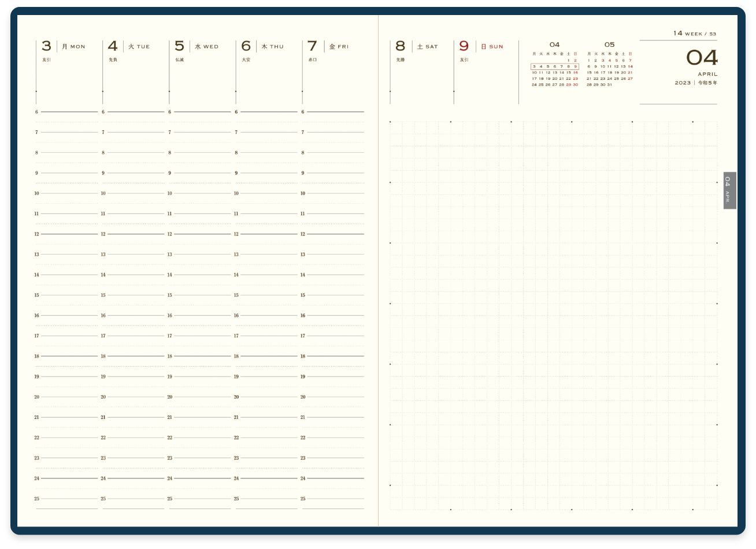Select April 16 in the mini calendar
Screen dimensions: 756x549
575,73
